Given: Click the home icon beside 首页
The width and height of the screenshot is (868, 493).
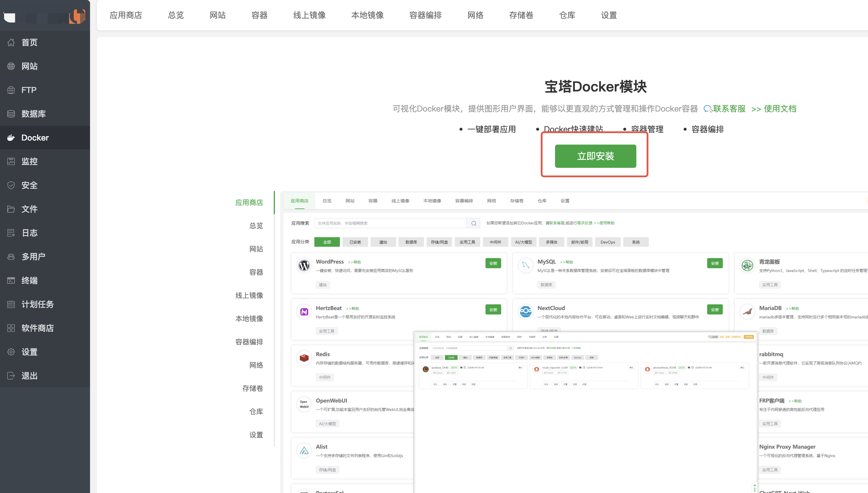Looking at the screenshot, I should [x=11, y=42].
